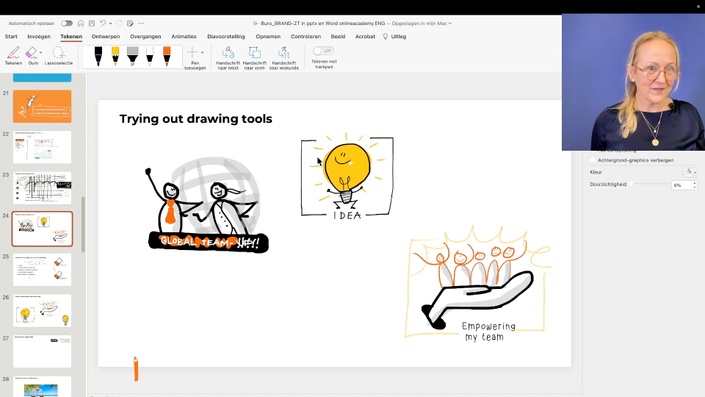Viewport: 705px width, 397px height.
Task: Select the Empowering my team drawing
Action: pyautogui.click(x=477, y=284)
